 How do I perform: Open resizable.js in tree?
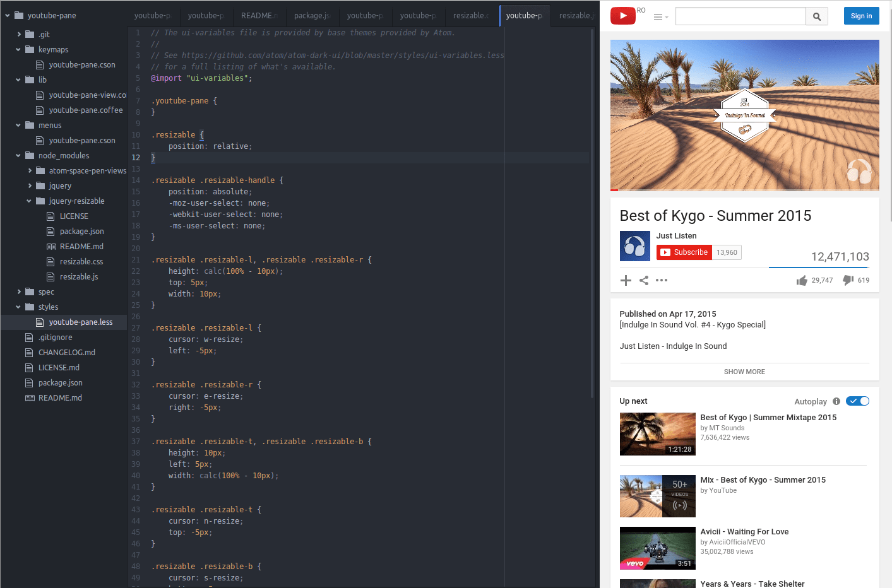tap(73, 276)
